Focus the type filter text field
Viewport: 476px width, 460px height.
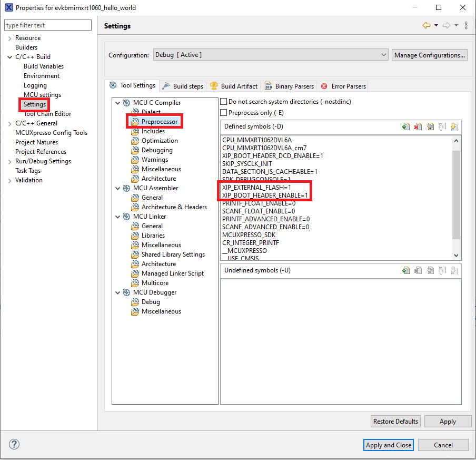click(48, 25)
